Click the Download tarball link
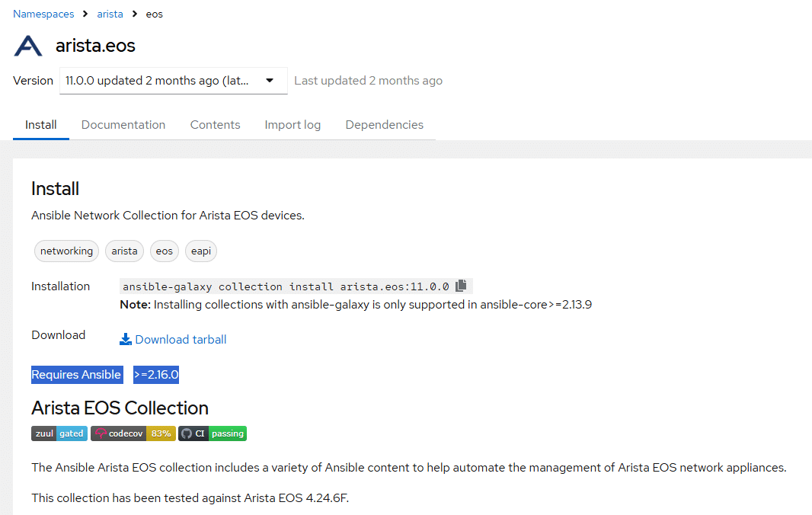Viewport: 812px width, 515px height. click(x=180, y=339)
